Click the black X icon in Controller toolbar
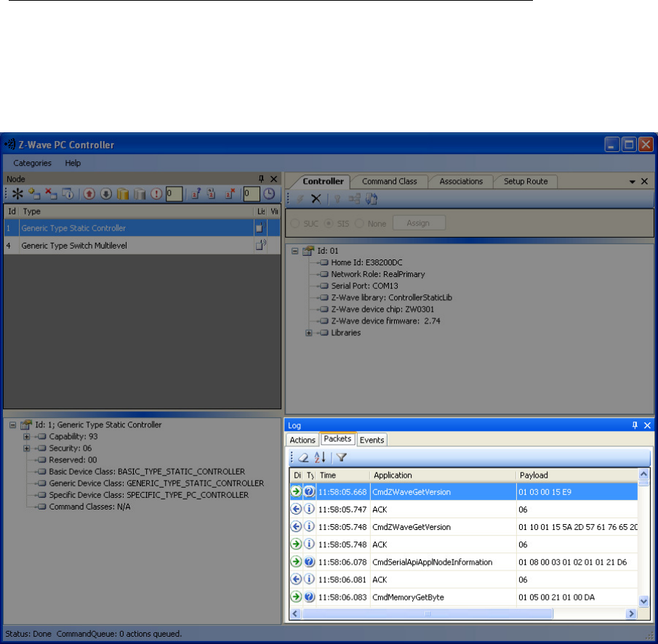658x644 pixels. click(316, 199)
